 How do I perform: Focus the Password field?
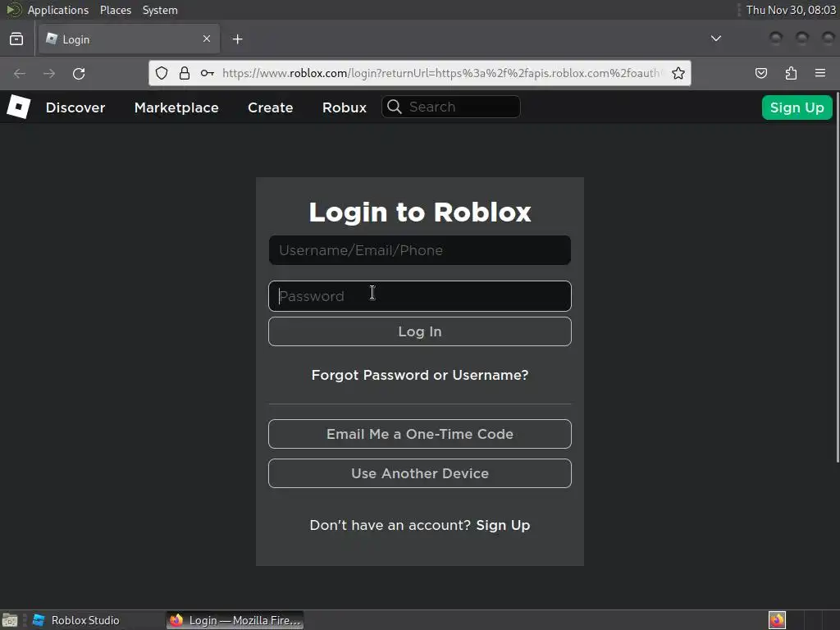420,296
